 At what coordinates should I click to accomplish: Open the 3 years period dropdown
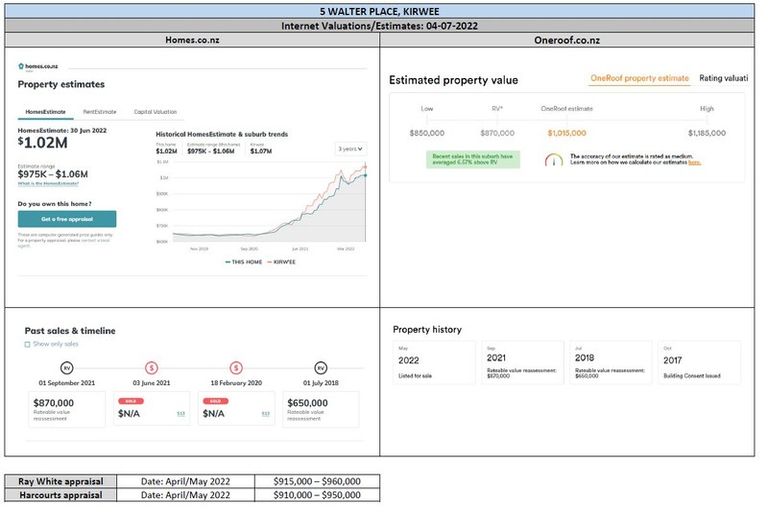pyautogui.click(x=350, y=149)
